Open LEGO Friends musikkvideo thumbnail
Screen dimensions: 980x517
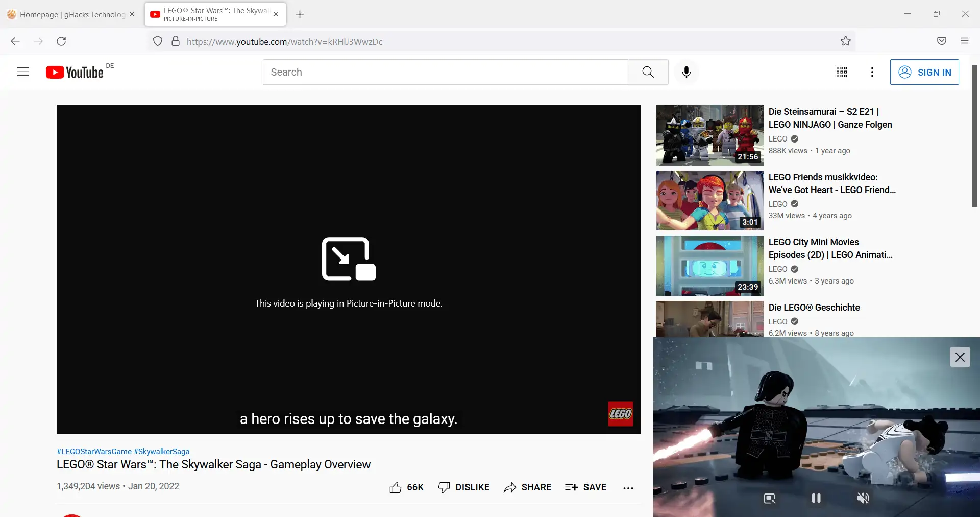pyautogui.click(x=710, y=200)
